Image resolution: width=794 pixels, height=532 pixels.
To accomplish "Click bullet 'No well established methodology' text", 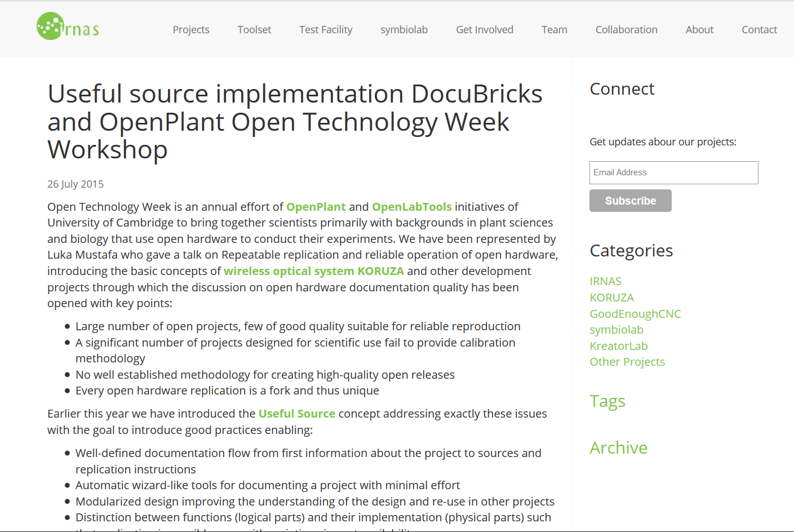I will 265,375.
